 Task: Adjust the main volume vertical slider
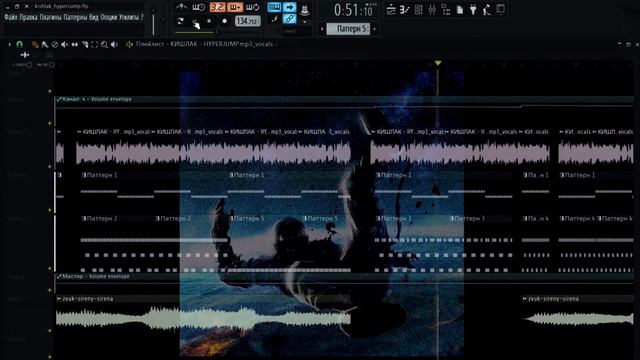click(153, 22)
